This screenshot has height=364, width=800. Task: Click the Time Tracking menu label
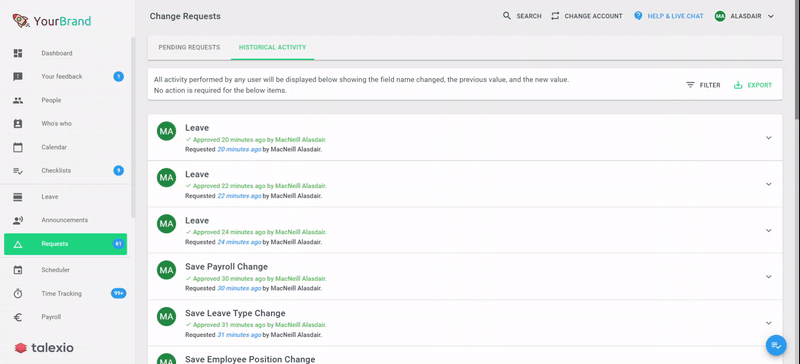62,294
